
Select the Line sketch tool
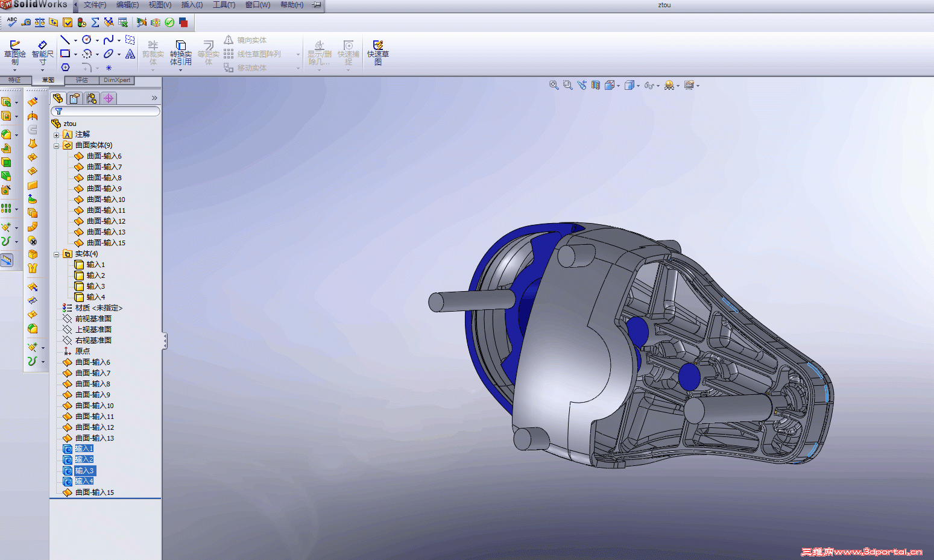(x=65, y=40)
